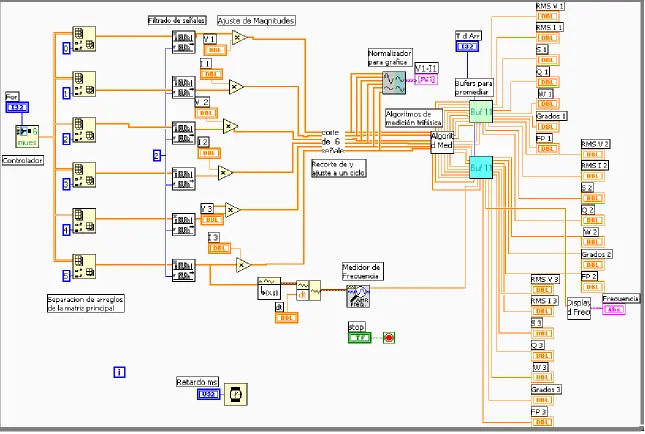Screen dimensions: 645x434
Task: Select the multiply node beside V 3
Action: (232, 210)
